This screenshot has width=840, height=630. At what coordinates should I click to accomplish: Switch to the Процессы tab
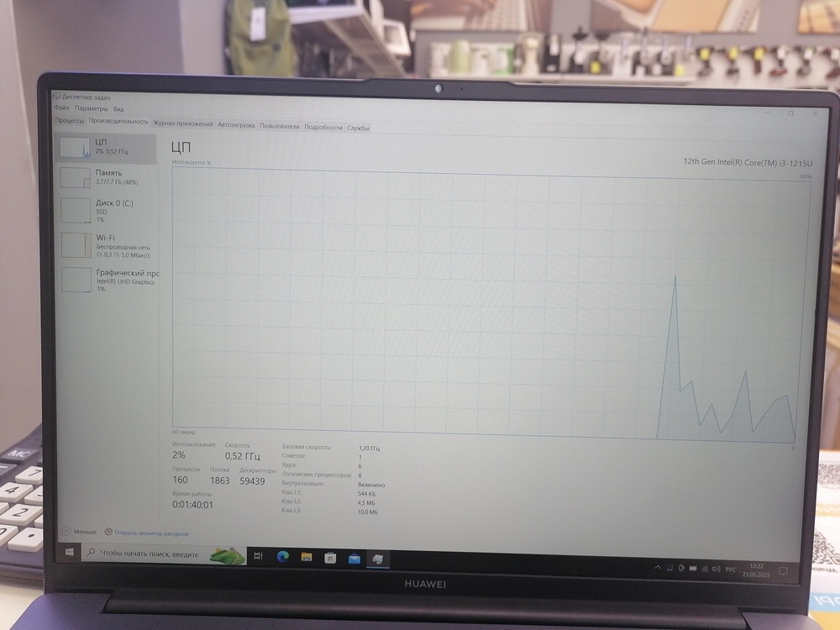(x=70, y=120)
